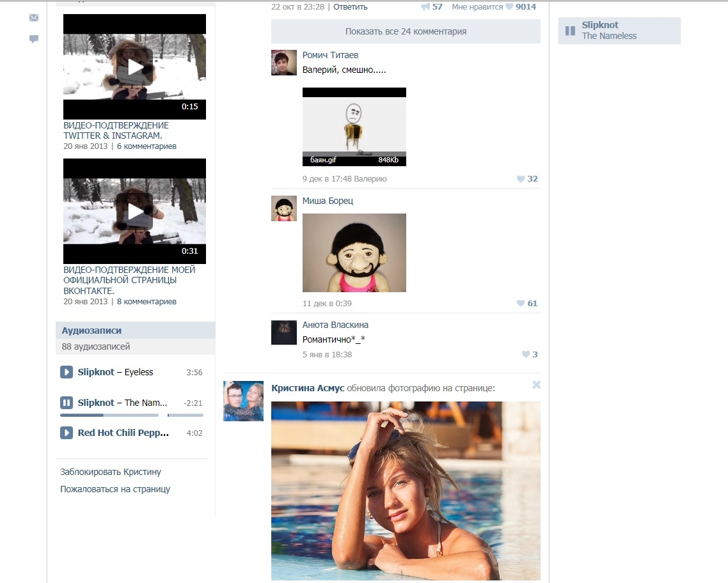The width and height of the screenshot is (728, 583).
Task: Click the 11 дек в 0:39 timestamp
Action: (327, 304)
